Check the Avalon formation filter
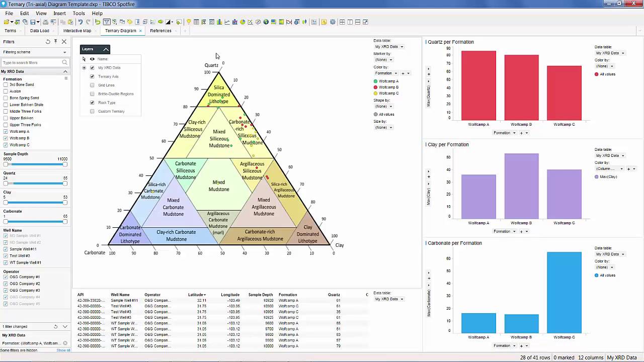 pos(6,92)
